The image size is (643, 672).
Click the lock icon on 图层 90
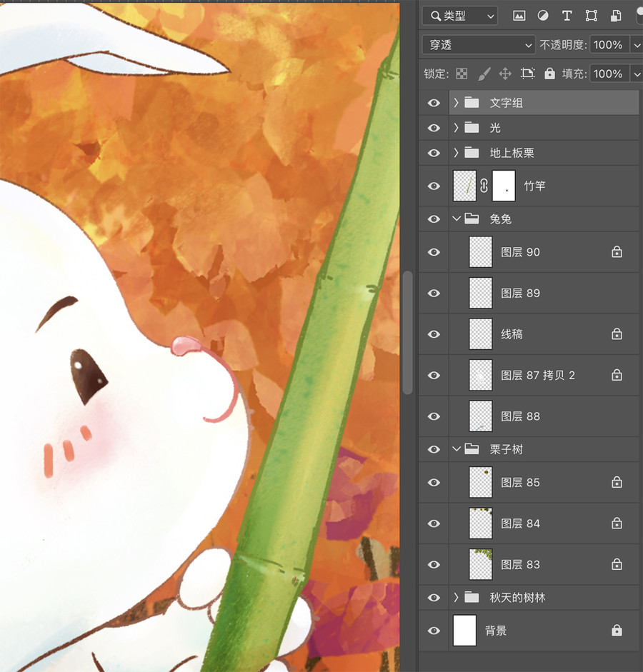click(617, 251)
